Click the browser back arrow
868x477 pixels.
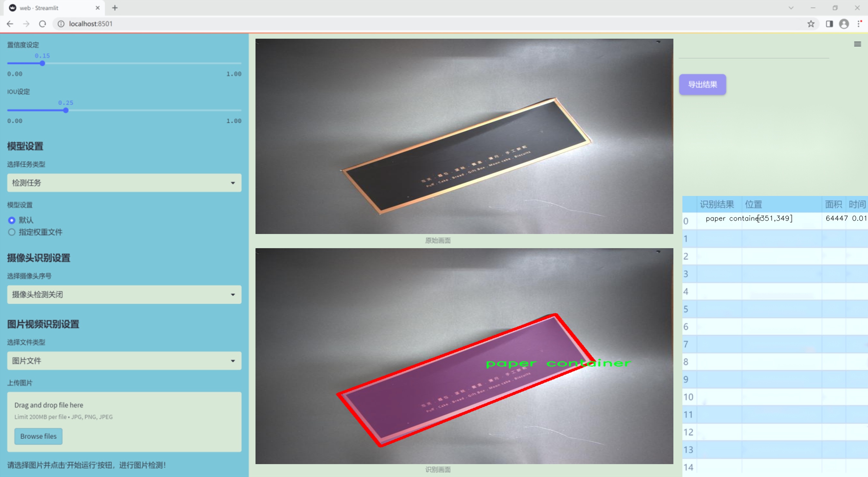click(x=10, y=24)
